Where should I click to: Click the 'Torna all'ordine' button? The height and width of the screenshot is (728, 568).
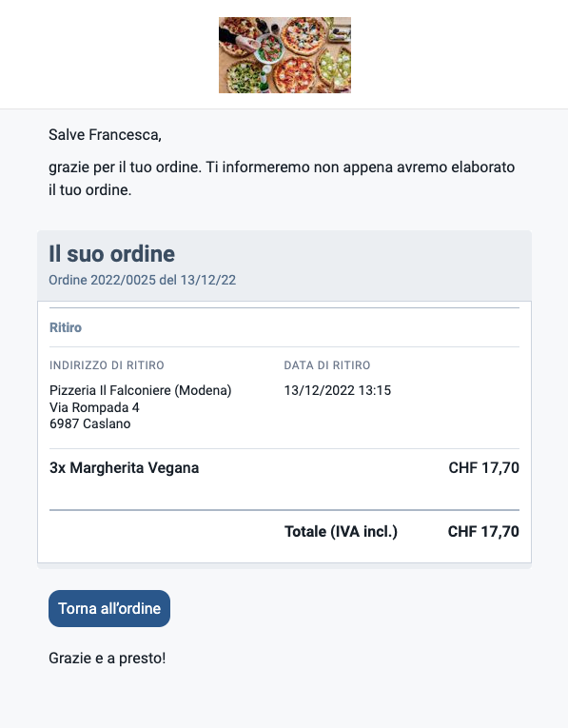click(109, 608)
